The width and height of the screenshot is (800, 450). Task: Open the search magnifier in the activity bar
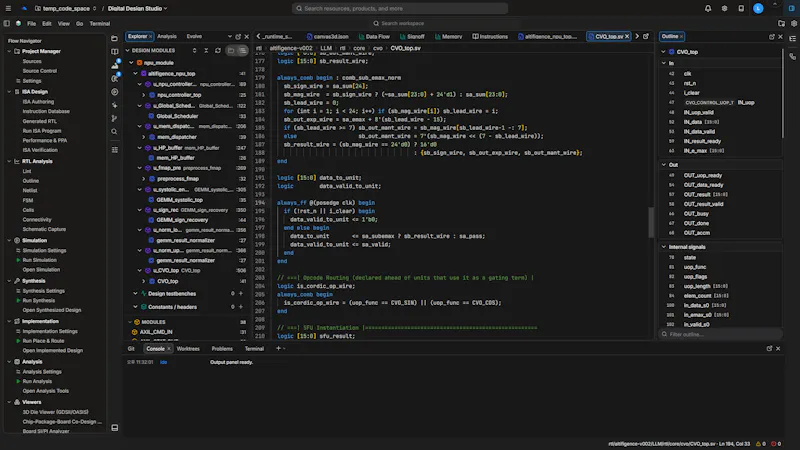pos(114,132)
